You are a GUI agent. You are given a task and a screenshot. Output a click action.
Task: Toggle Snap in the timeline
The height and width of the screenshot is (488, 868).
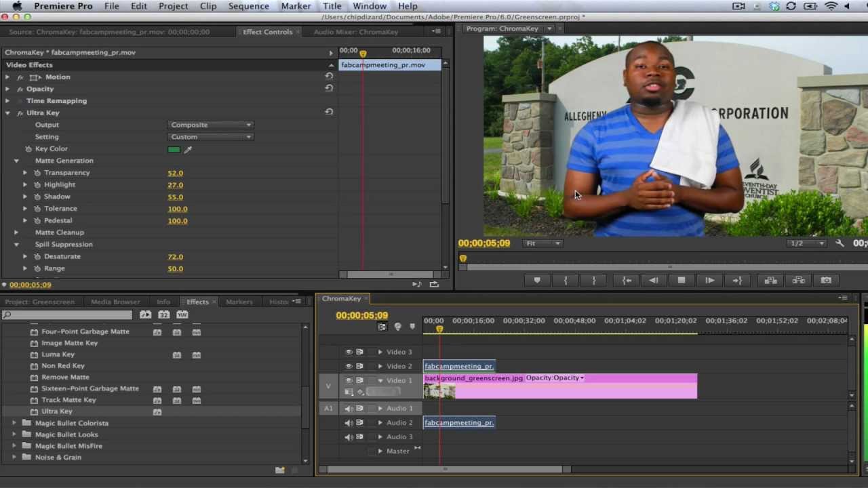point(382,327)
